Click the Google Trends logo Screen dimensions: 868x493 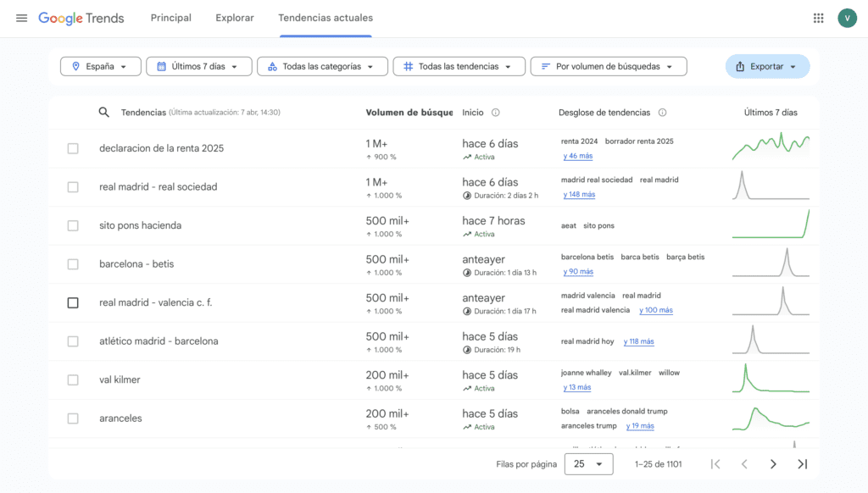click(81, 19)
